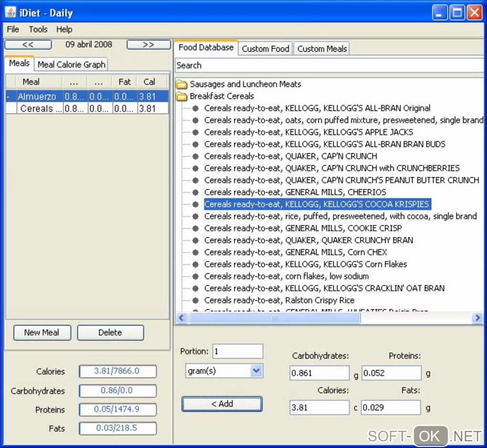Viewport: 487px width, 448px height.
Task: Click the Delete button
Action: 110,333
